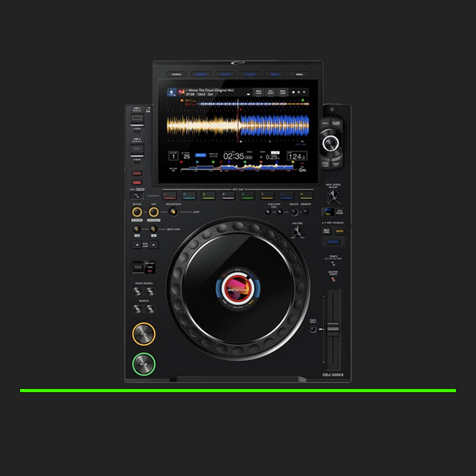The image size is (476, 476).
Task: Click the Search fast-forward button
Action: click(150, 309)
